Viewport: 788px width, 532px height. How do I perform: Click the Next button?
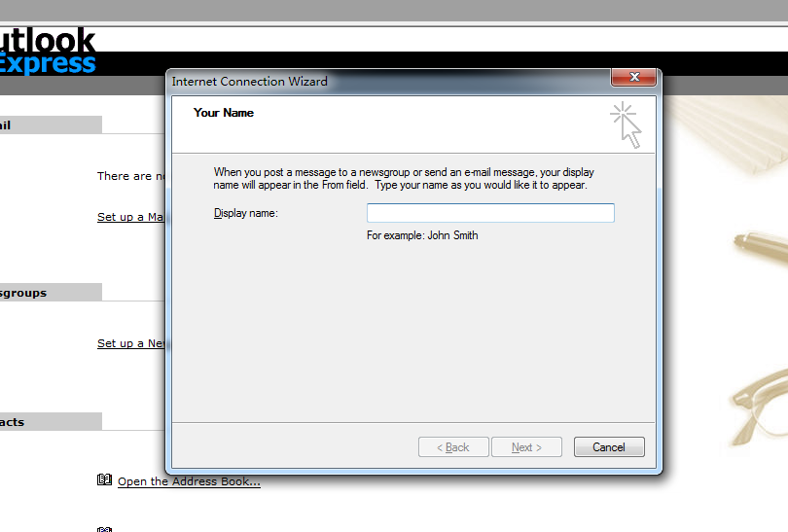(x=526, y=447)
